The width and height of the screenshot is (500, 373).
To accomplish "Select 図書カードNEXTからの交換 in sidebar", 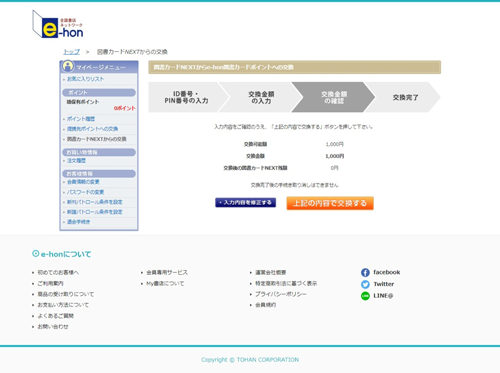I will [x=97, y=139].
